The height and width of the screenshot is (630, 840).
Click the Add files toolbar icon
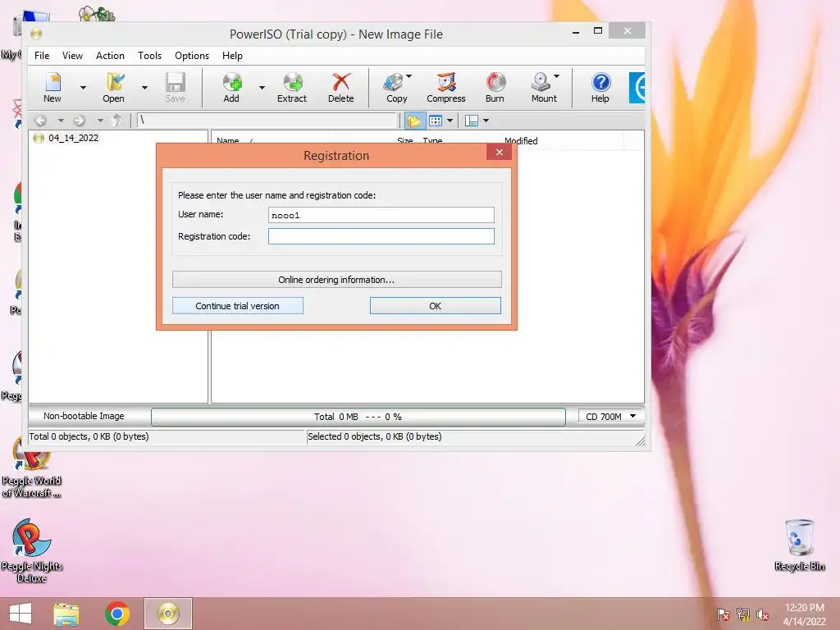pos(231,87)
